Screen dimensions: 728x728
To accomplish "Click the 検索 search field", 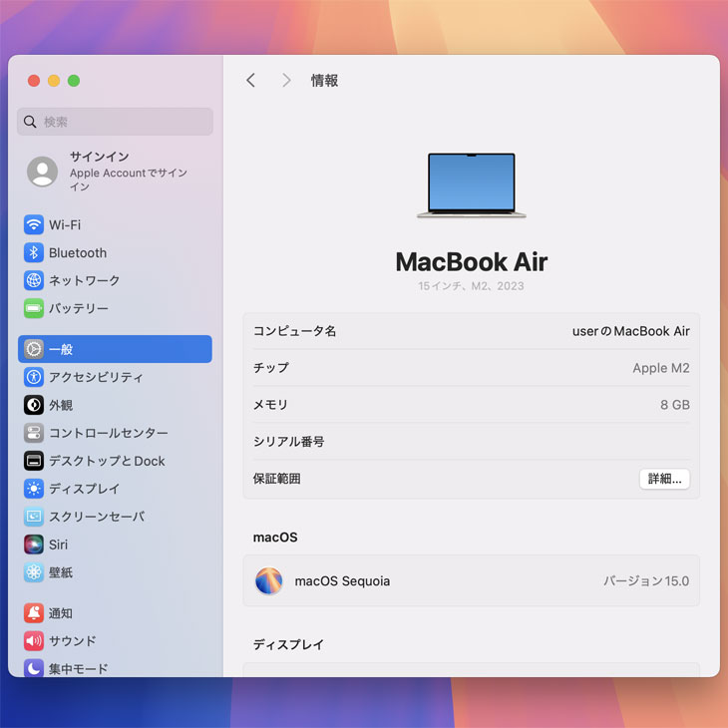I will pos(115,122).
